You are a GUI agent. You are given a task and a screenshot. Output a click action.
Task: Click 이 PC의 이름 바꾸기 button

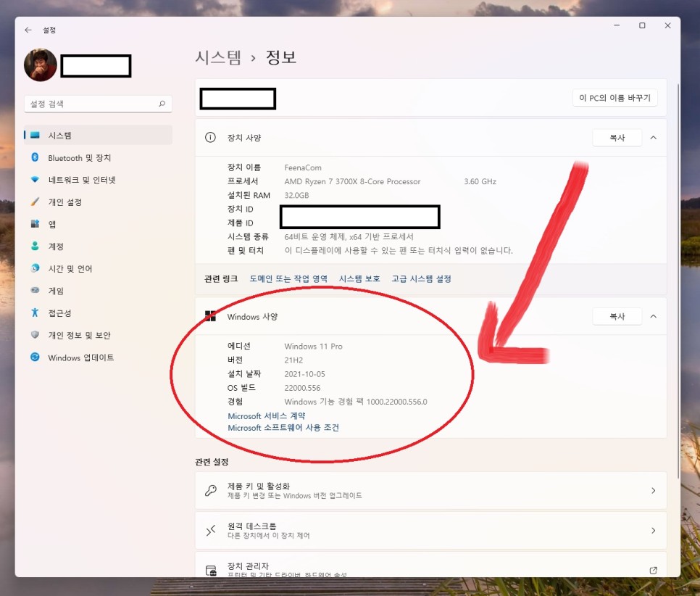[x=614, y=98]
